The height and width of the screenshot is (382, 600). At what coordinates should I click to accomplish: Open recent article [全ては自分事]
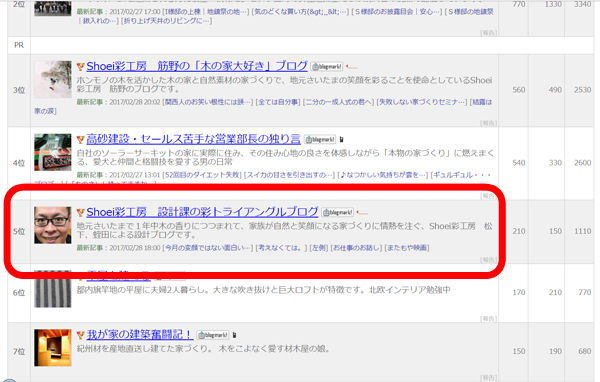277,102
